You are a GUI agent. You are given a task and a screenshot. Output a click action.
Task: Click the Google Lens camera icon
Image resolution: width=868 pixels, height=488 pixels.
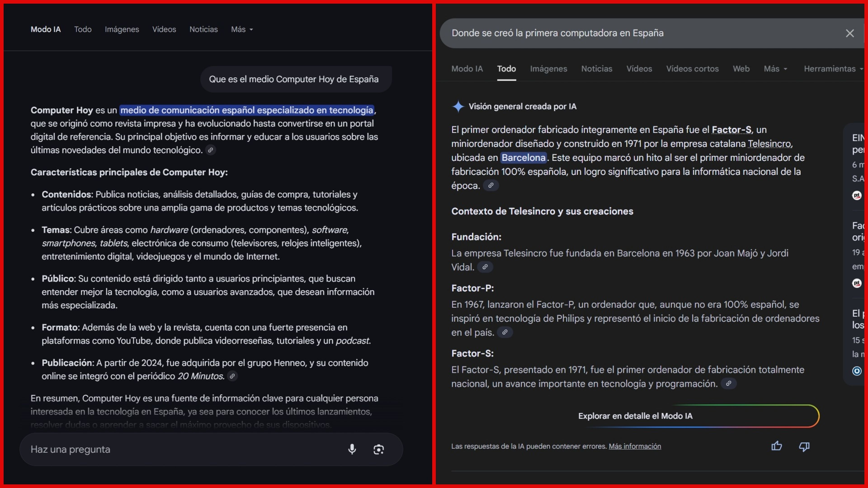378,449
